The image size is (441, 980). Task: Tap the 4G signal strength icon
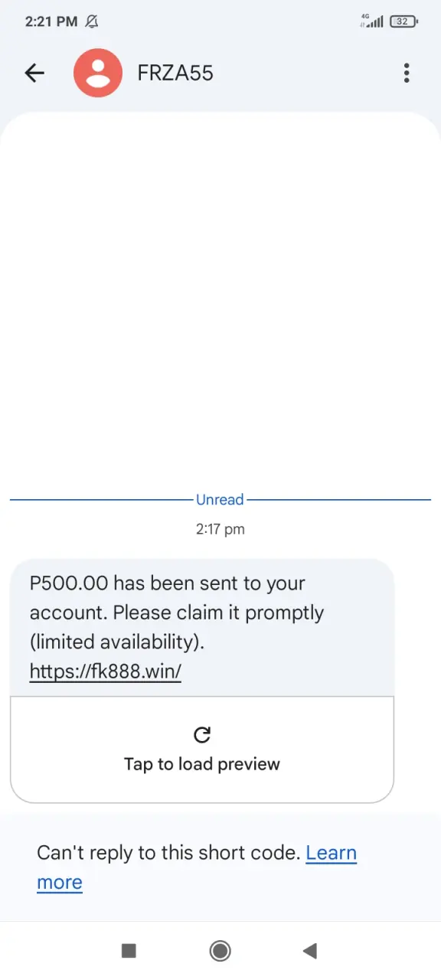pos(371,21)
